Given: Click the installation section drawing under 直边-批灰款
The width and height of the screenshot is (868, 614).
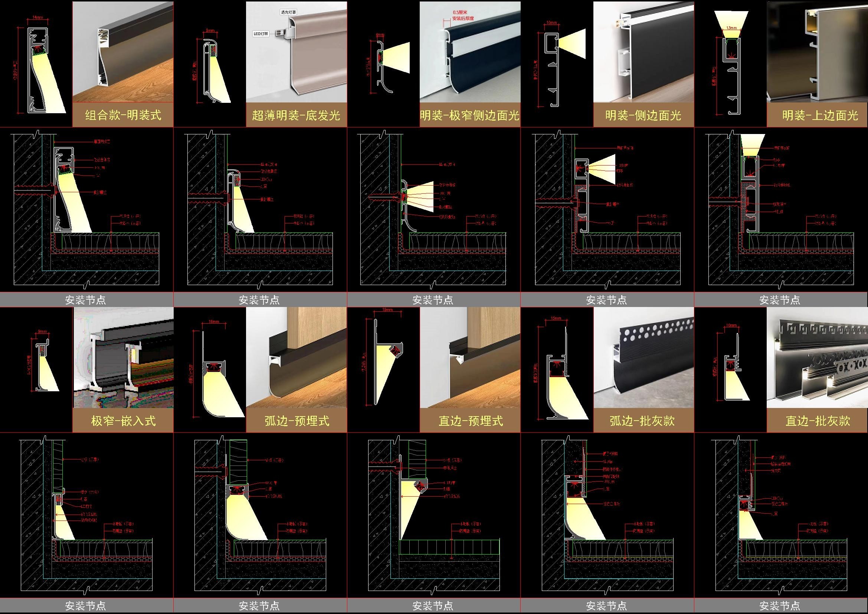Looking at the screenshot, I should [781, 515].
